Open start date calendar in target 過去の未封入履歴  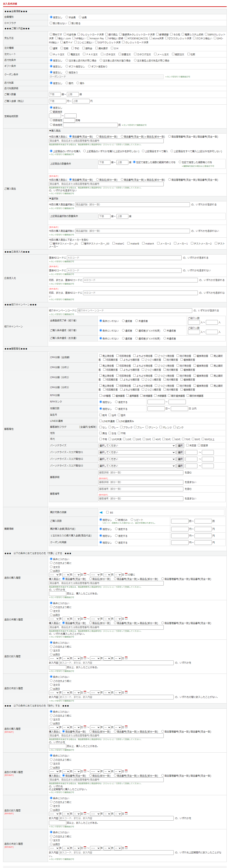(x=85, y=692)
